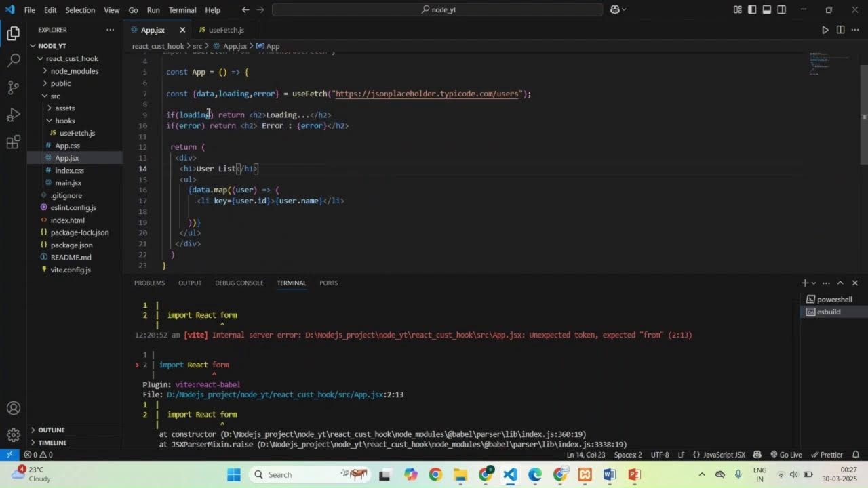Open terminal panel More Actions ellipsis

826,283
